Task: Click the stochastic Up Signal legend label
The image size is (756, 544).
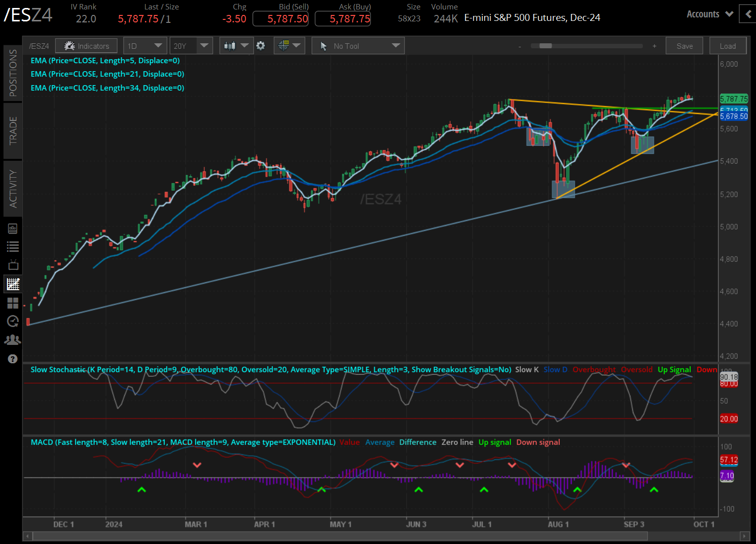Action: coord(674,369)
